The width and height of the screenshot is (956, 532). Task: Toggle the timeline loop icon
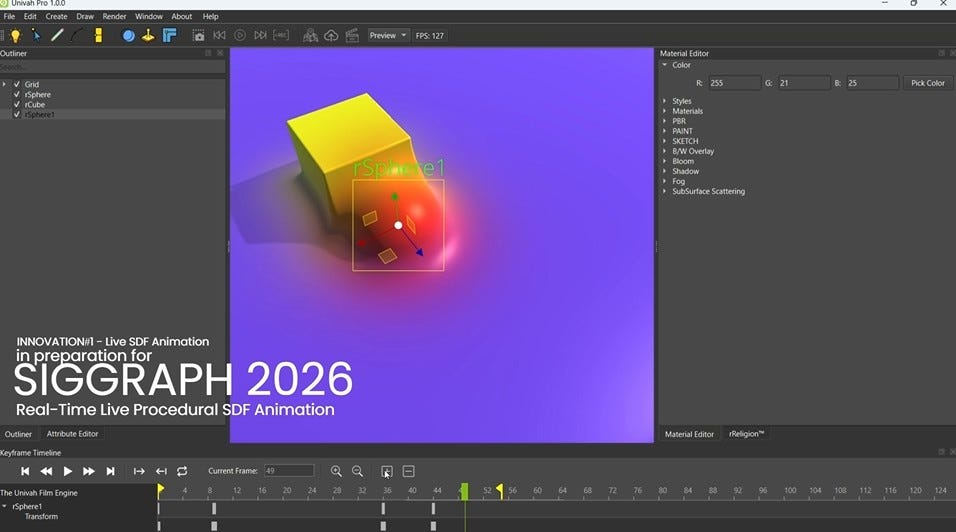[182, 471]
